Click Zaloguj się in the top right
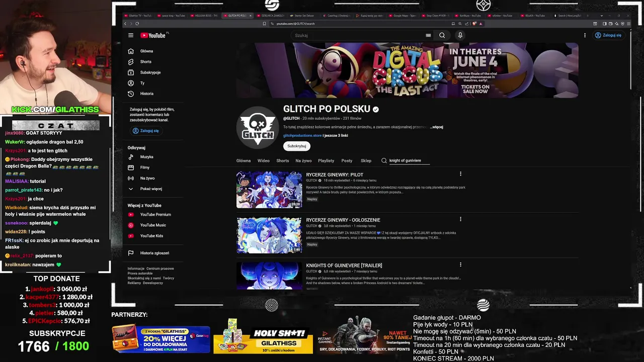The height and width of the screenshot is (362, 644). click(608, 35)
